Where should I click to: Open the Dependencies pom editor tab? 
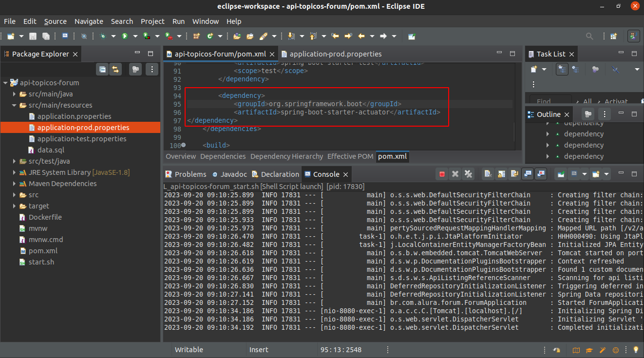[x=223, y=156]
